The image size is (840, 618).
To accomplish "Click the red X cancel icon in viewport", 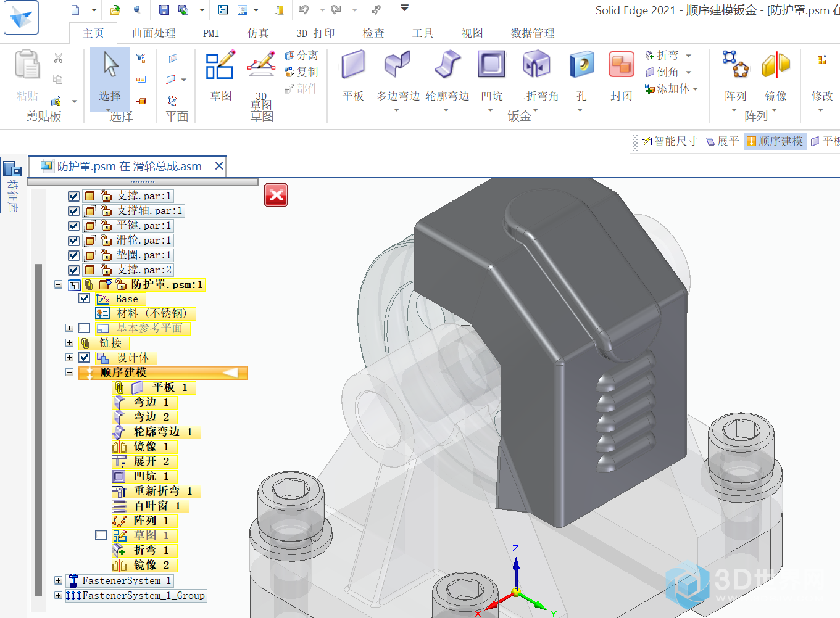I will coord(276,196).
